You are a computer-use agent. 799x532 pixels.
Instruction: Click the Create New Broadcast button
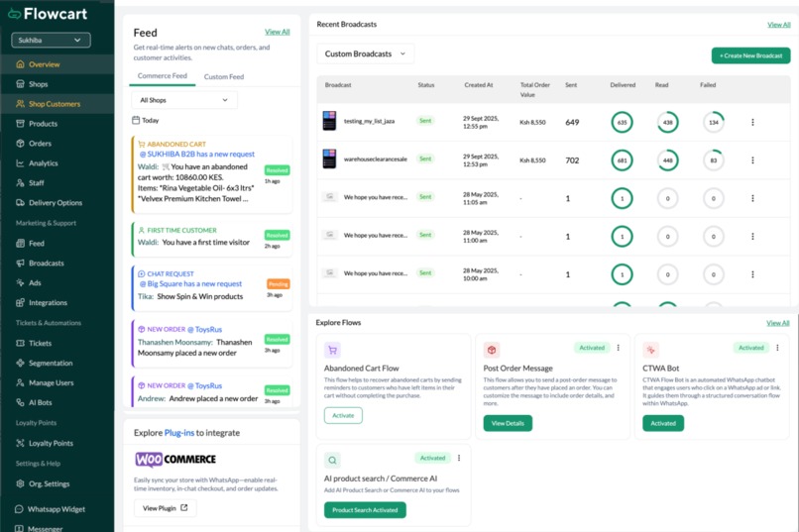click(750, 55)
